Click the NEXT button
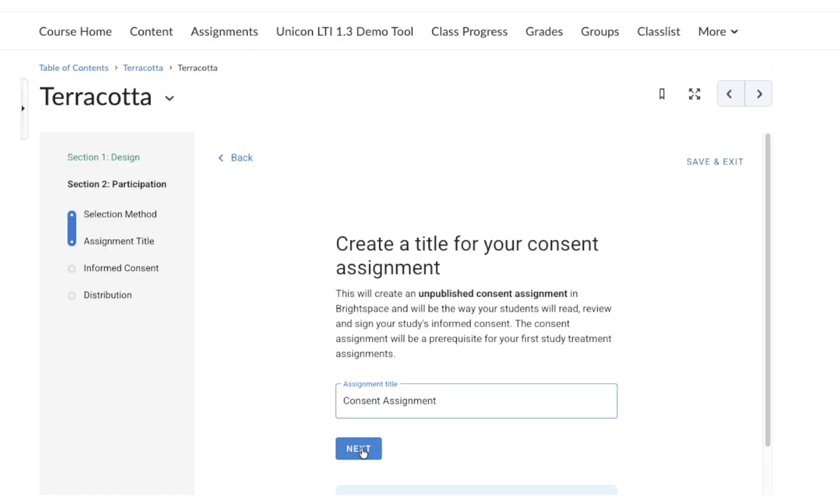 pos(358,449)
